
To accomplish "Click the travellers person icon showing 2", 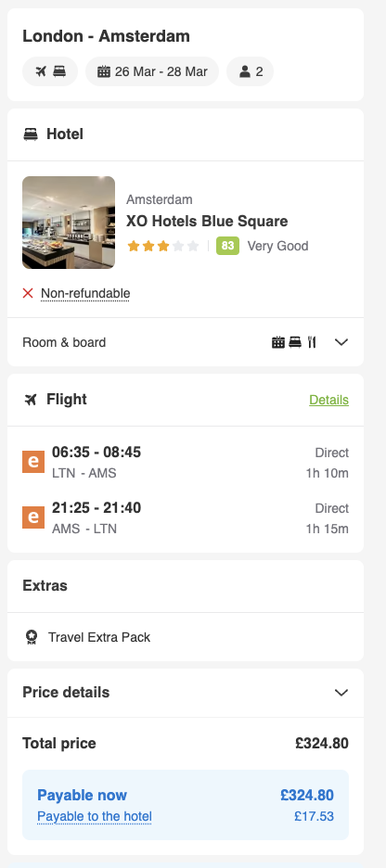I will pyautogui.click(x=245, y=71).
